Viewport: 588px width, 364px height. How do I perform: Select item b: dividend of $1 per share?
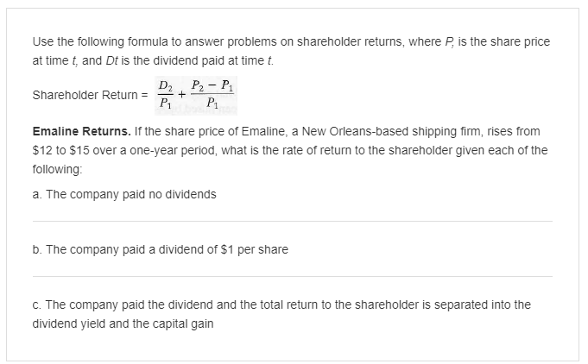pyautogui.click(x=160, y=249)
